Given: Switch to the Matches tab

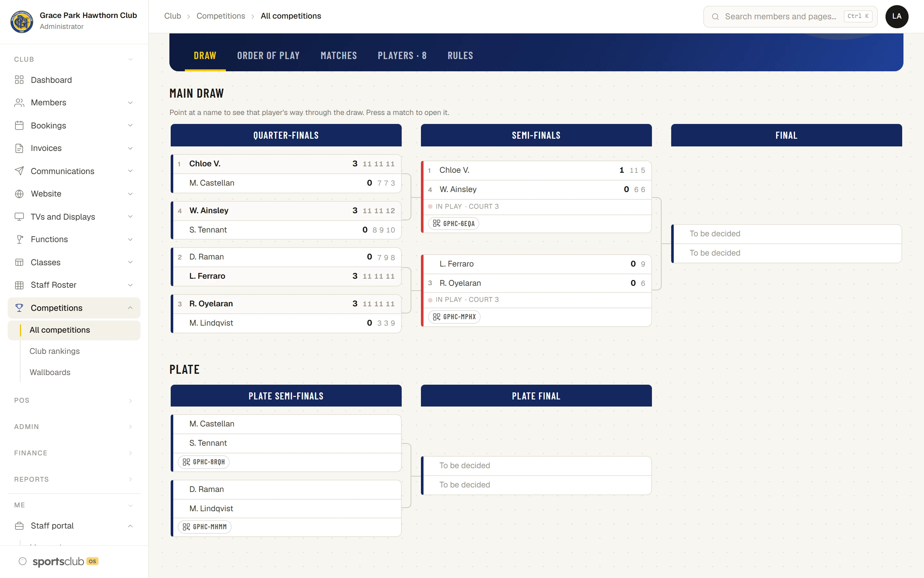Looking at the screenshot, I should (339, 56).
